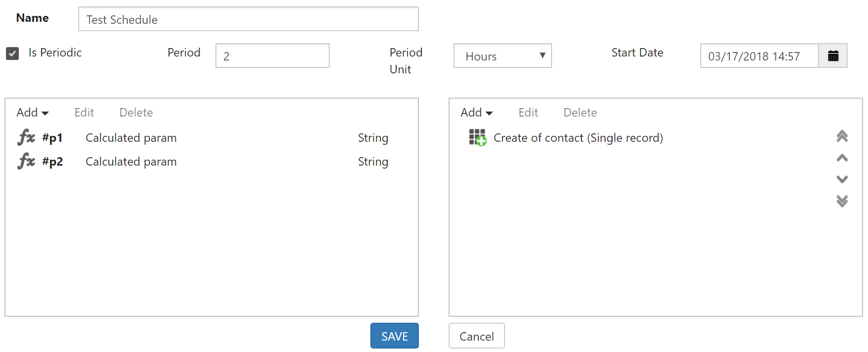This screenshot has height=352, width=868.
Task: Click Delete in the parameters panel
Action: tap(136, 113)
